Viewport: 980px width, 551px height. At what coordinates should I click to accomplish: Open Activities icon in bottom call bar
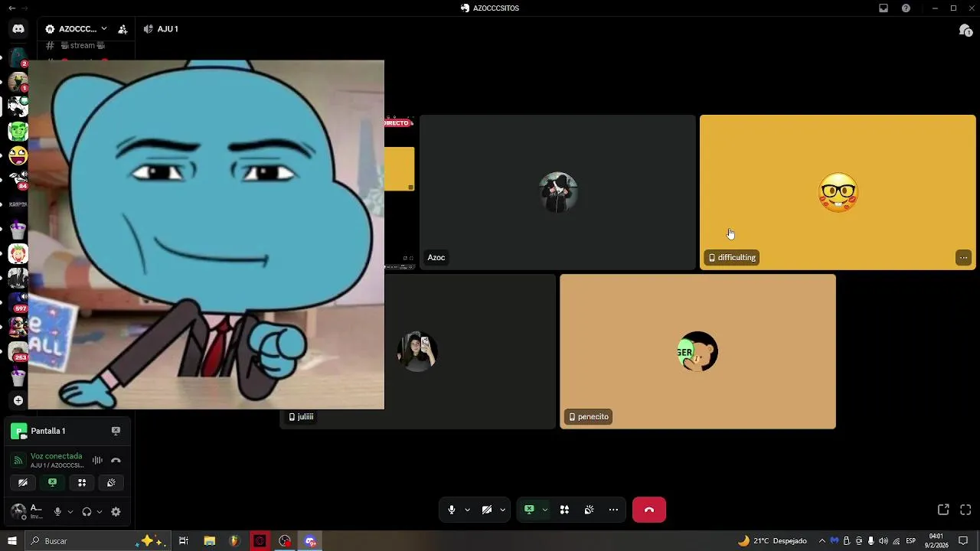pos(564,510)
